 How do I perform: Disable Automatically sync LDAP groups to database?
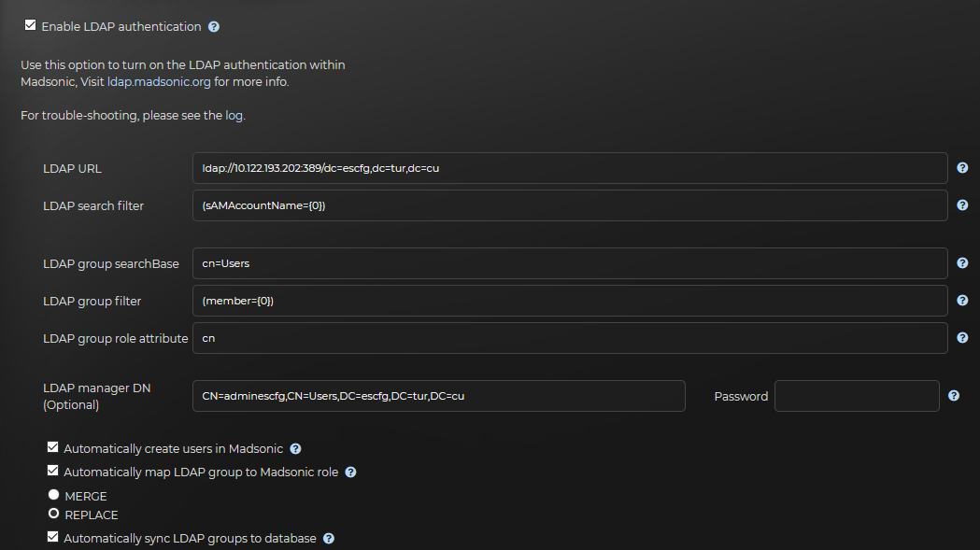click(x=52, y=537)
